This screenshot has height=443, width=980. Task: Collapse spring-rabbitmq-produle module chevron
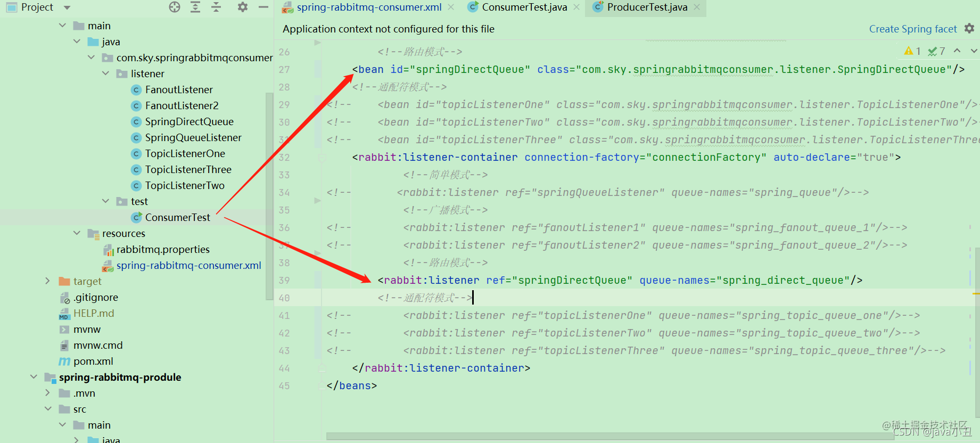(x=34, y=377)
